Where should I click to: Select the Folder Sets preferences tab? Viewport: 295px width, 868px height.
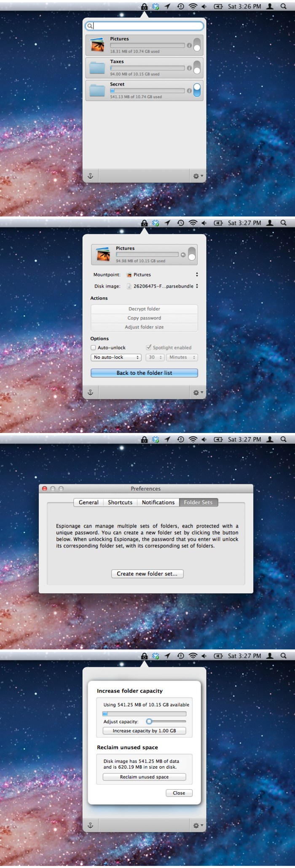198,502
